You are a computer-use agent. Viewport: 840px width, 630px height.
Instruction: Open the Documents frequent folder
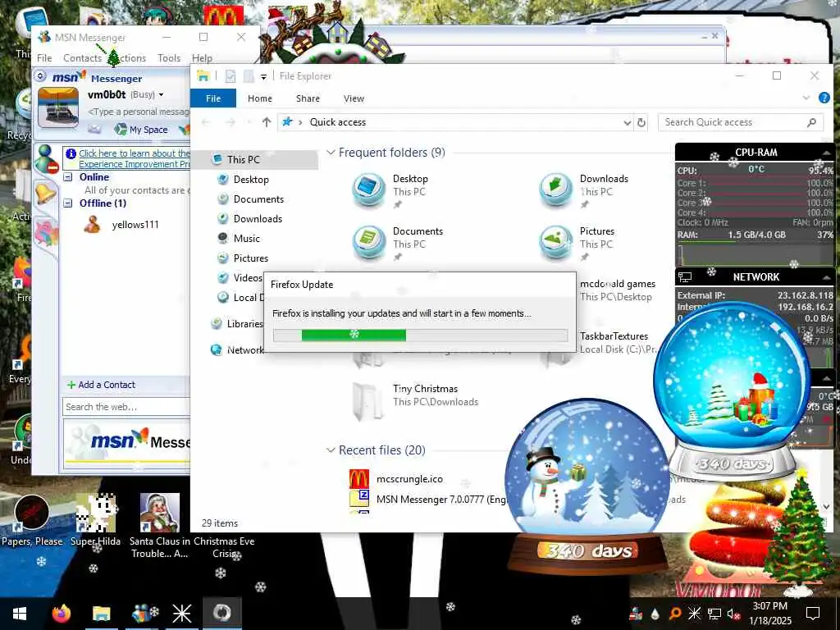[398, 243]
